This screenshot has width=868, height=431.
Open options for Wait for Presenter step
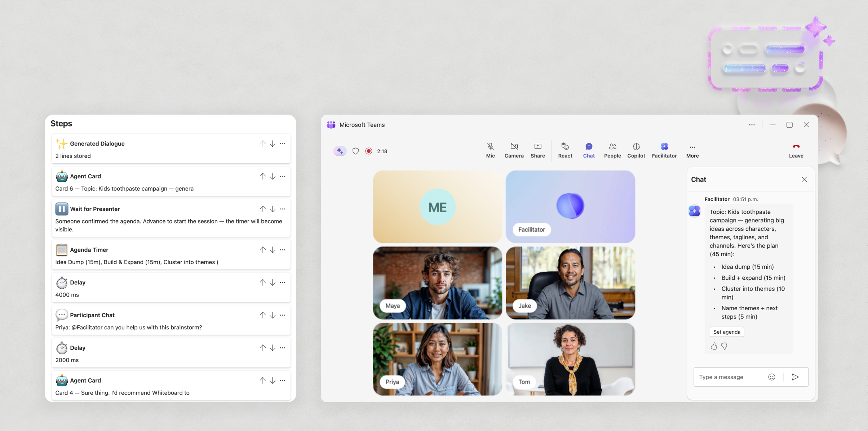pos(283,209)
